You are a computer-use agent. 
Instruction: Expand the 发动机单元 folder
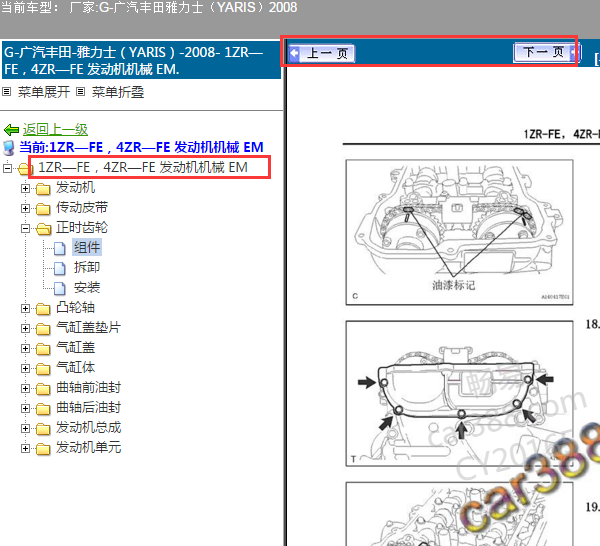pyautogui.click(x=25, y=448)
